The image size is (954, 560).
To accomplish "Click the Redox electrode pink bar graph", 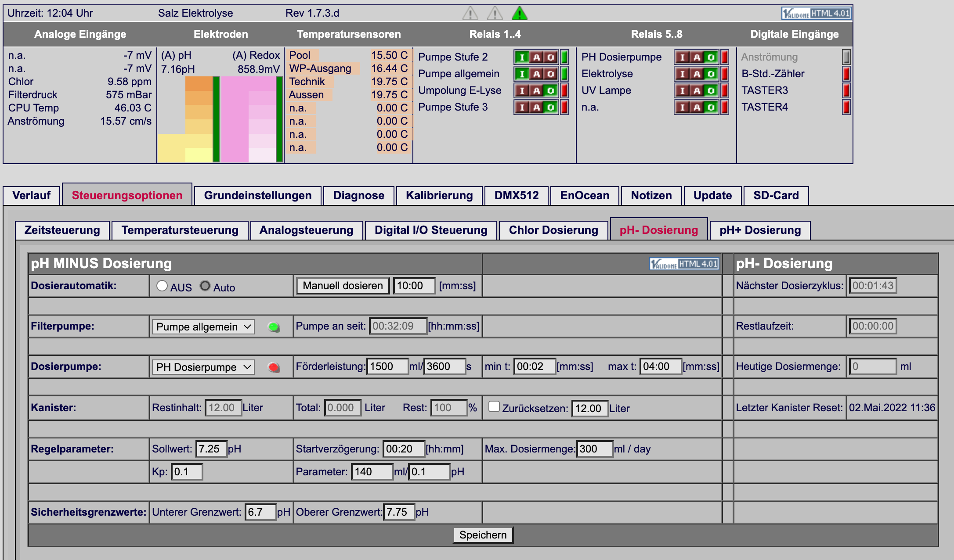I will click(252, 119).
